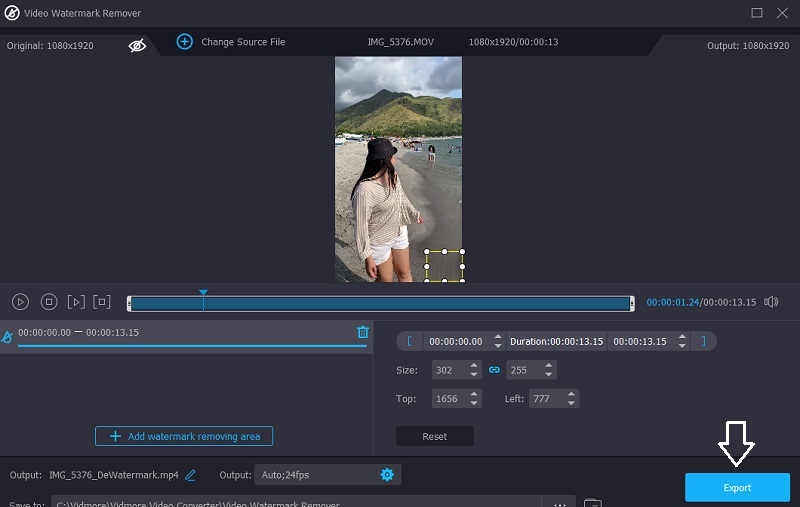
Task: Close the Video Watermark Remover window
Action: tap(782, 13)
